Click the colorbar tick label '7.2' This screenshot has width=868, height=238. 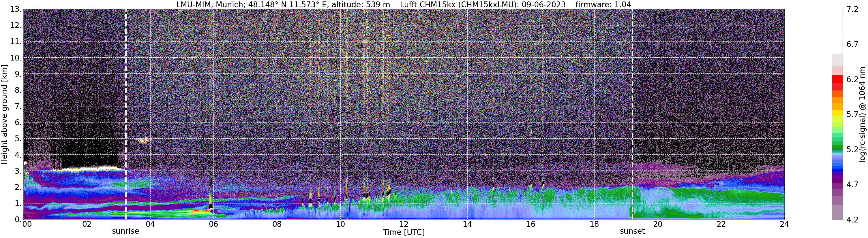852,10
